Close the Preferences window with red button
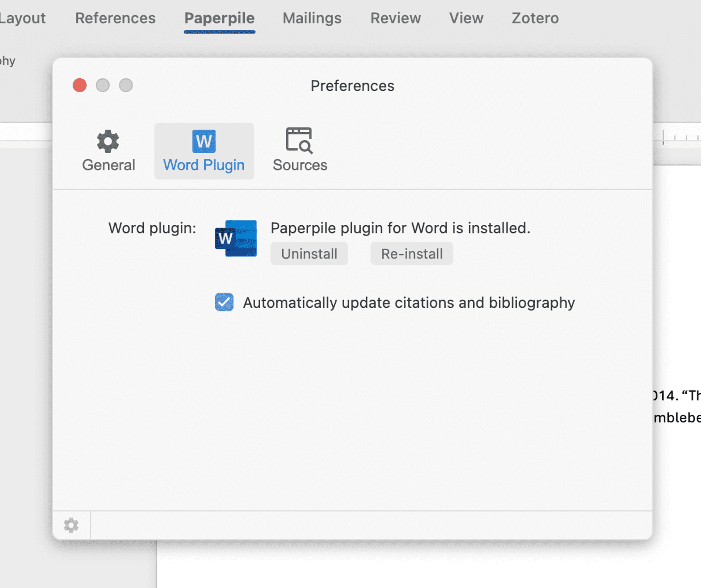The height and width of the screenshot is (588, 701). (80, 85)
